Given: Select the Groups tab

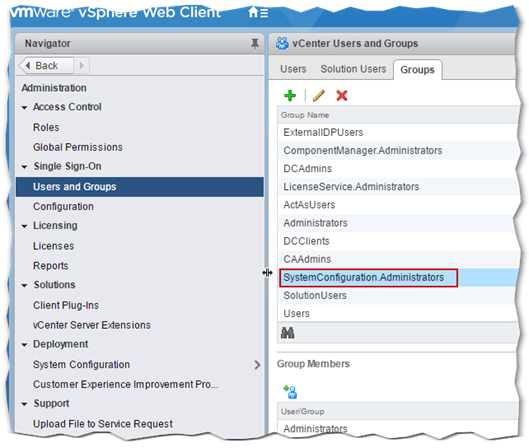Looking at the screenshot, I should pyautogui.click(x=417, y=70).
